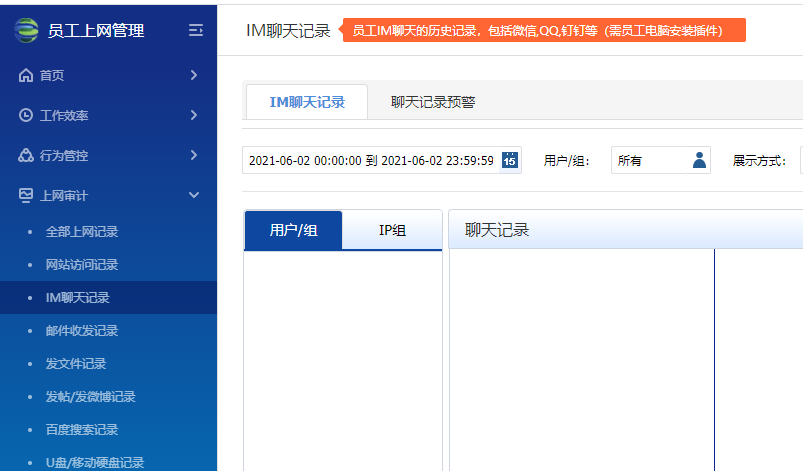Expand the 工作效率 menu chevron
Viewport: 803px width, 471px height.
[x=194, y=115]
